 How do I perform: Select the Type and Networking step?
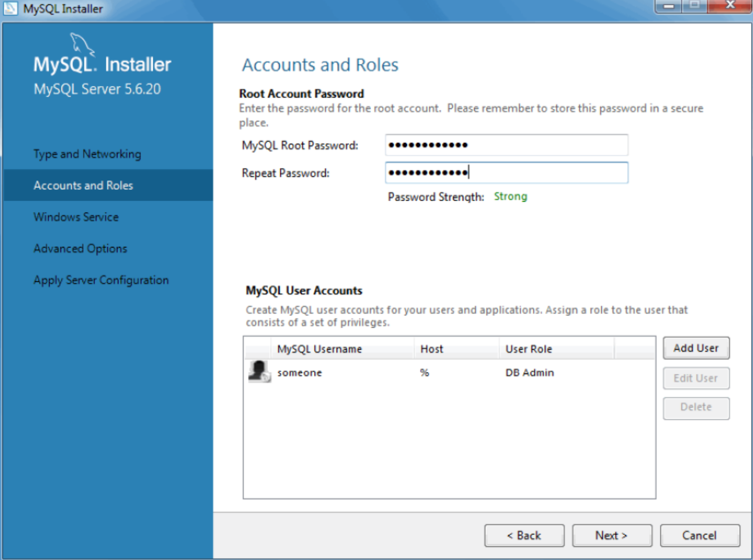tap(87, 154)
